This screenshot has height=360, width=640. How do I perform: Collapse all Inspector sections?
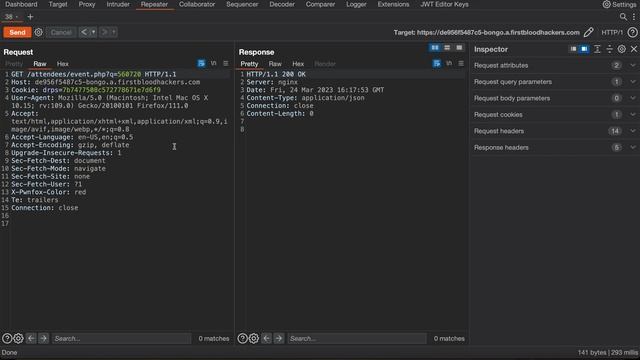pyautogui.click(x=609, y=49)
